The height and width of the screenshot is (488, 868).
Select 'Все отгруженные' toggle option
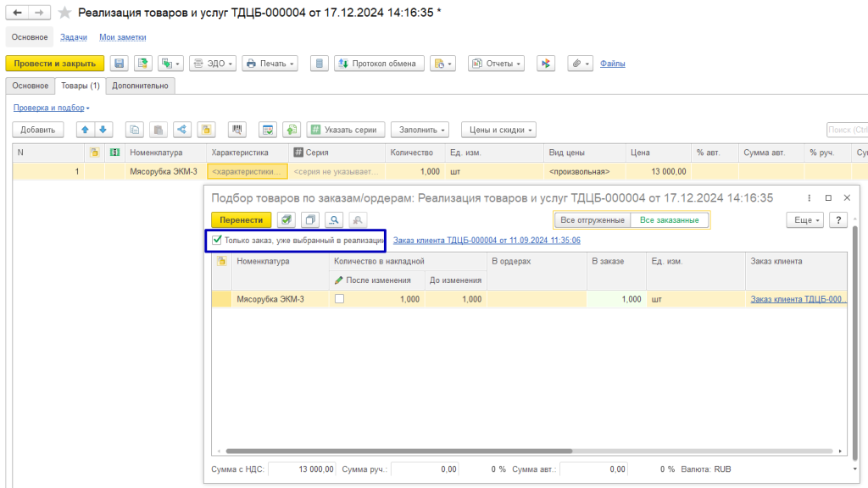click(x=593, y=220)
